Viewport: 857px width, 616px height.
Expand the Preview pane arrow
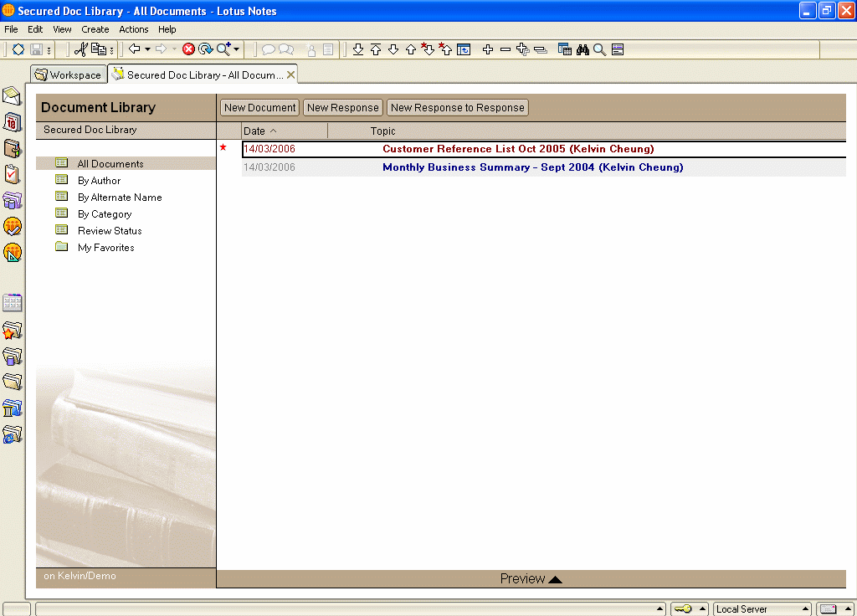[x=555, y=579]
